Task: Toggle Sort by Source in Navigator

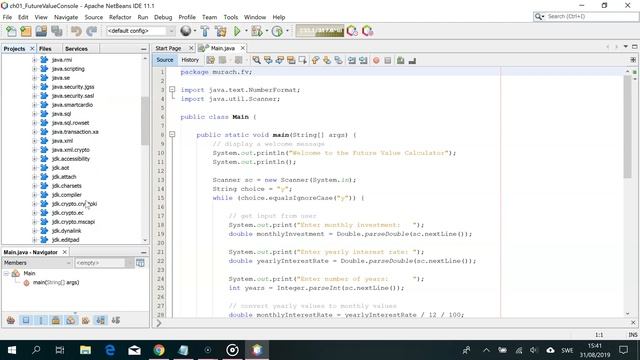Action: click(116, 320)
